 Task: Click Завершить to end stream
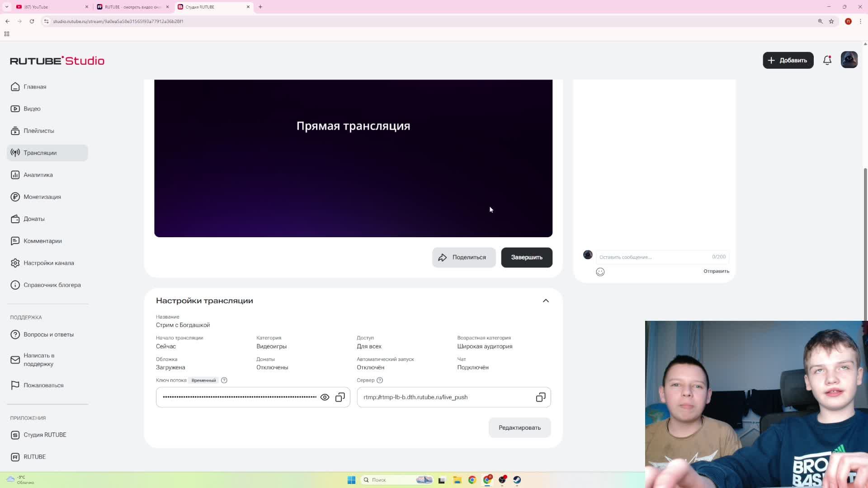click(527, 258)
